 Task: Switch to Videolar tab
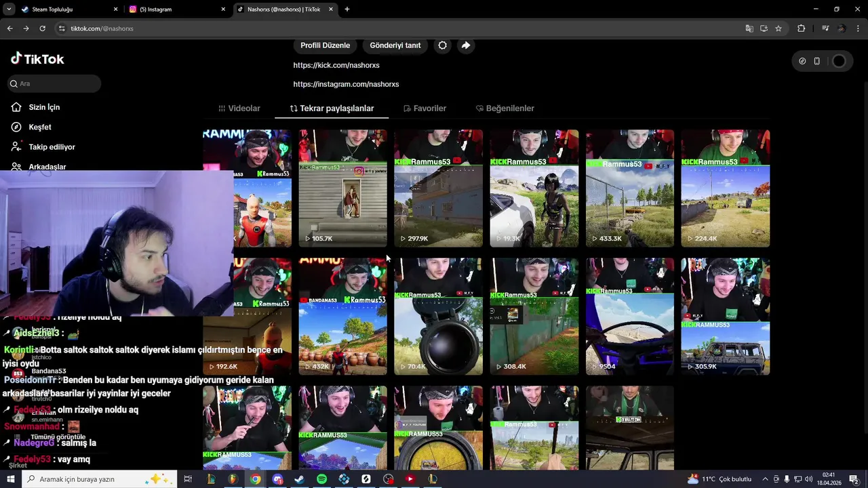click(x=239, y=108)
